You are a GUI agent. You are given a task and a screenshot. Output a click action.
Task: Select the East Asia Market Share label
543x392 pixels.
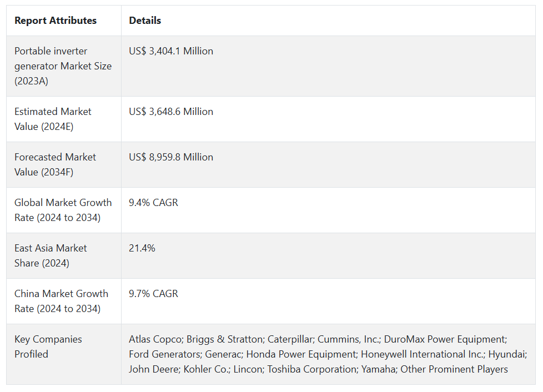pos(51,255)
